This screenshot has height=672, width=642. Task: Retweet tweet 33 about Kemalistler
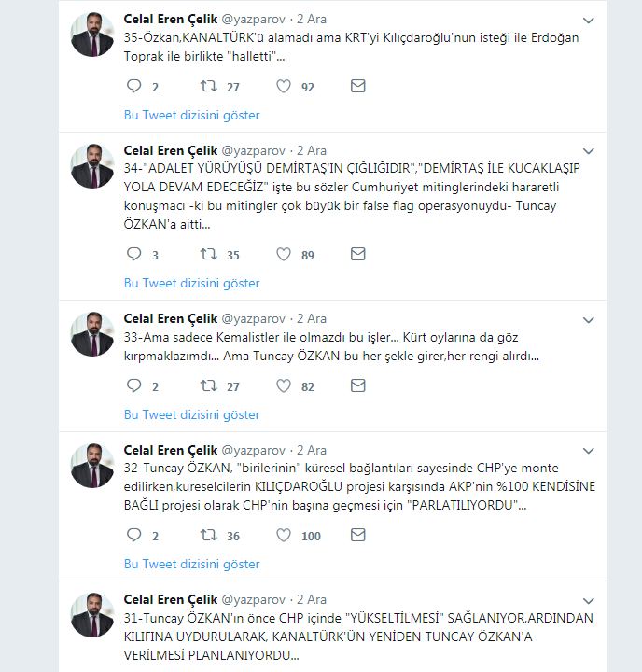click(210, 385)
